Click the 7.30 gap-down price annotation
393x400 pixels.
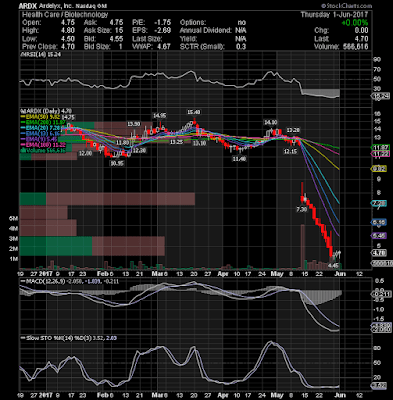(x=301, y=210)
